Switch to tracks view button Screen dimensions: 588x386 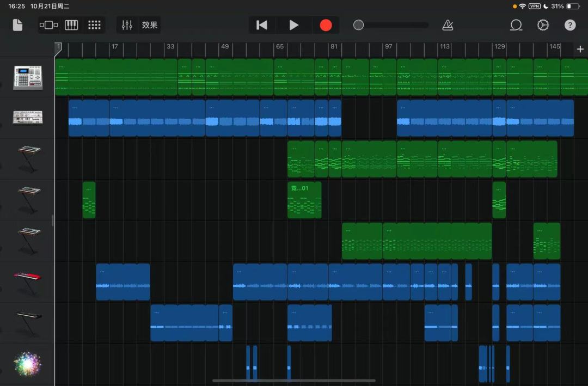click(49, 25)
